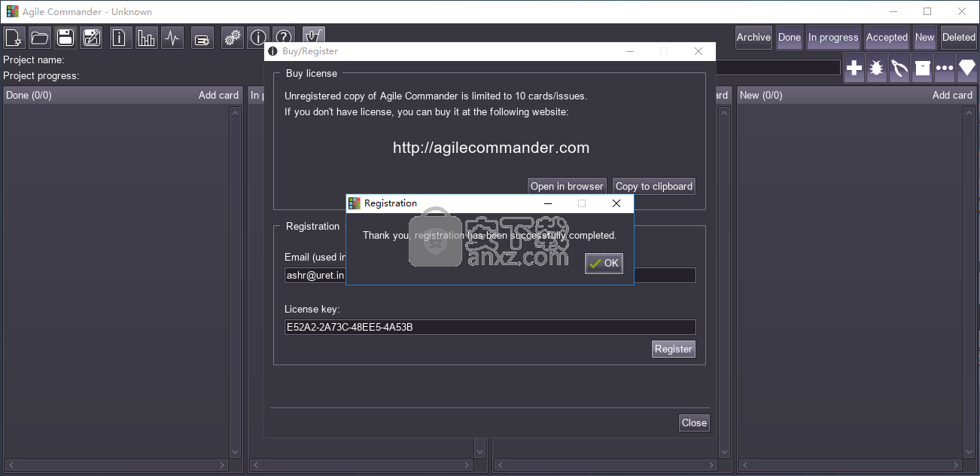Toggle the Archive column view
Image resolution: width=980 pixels, height=476 pixels.
[753, 37]
